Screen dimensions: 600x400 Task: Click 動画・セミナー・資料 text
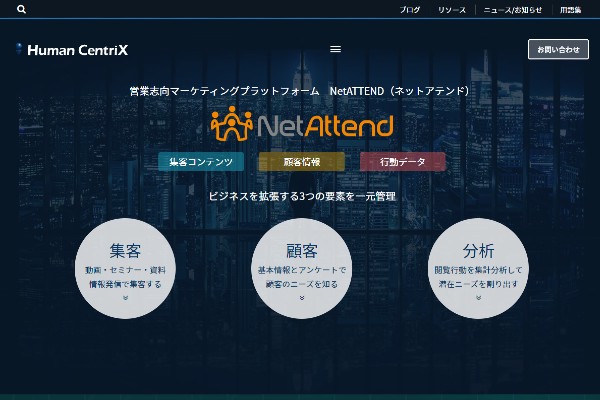126,270
